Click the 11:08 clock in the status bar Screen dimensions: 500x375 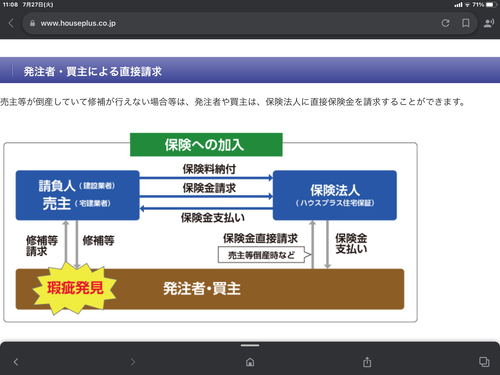(10, 5)
